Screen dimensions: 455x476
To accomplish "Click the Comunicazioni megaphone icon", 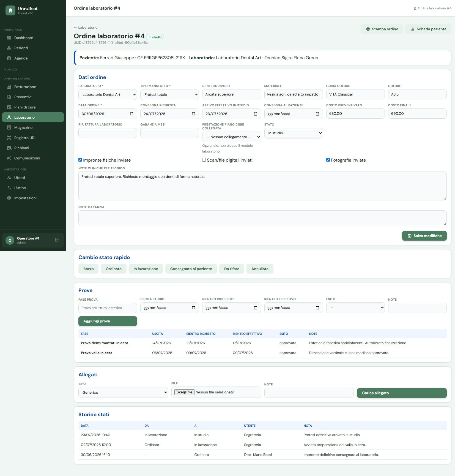I will click(9, 158).
